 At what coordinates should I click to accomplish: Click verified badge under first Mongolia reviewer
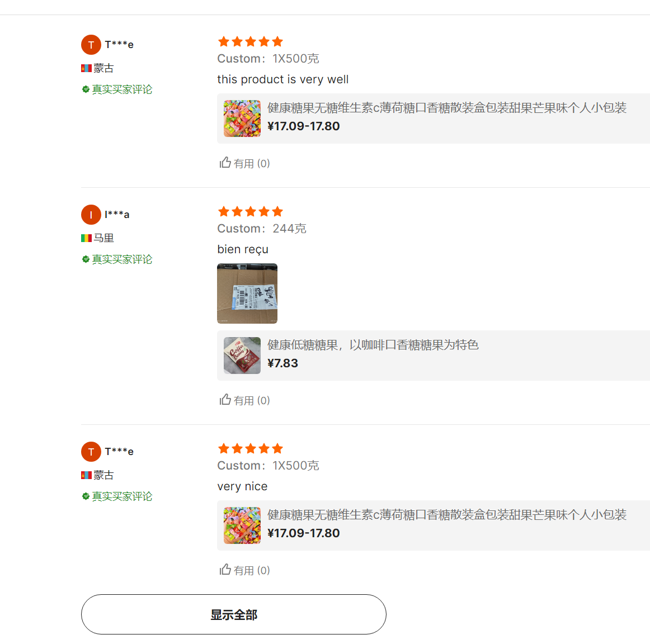(86, 89)
